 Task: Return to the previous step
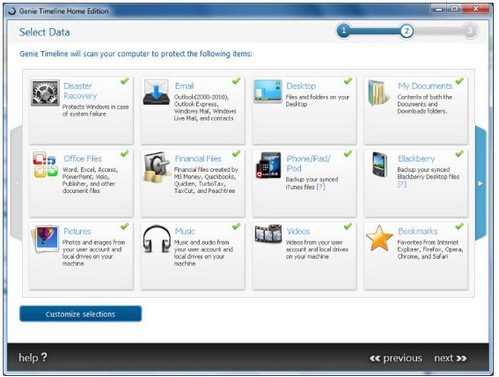coord(396,358)
